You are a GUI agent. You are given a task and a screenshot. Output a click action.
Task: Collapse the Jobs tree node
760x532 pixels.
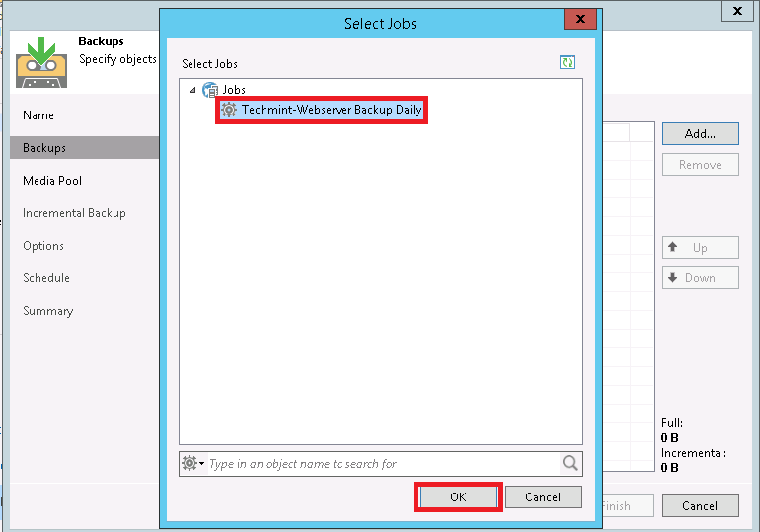[192, 90]
